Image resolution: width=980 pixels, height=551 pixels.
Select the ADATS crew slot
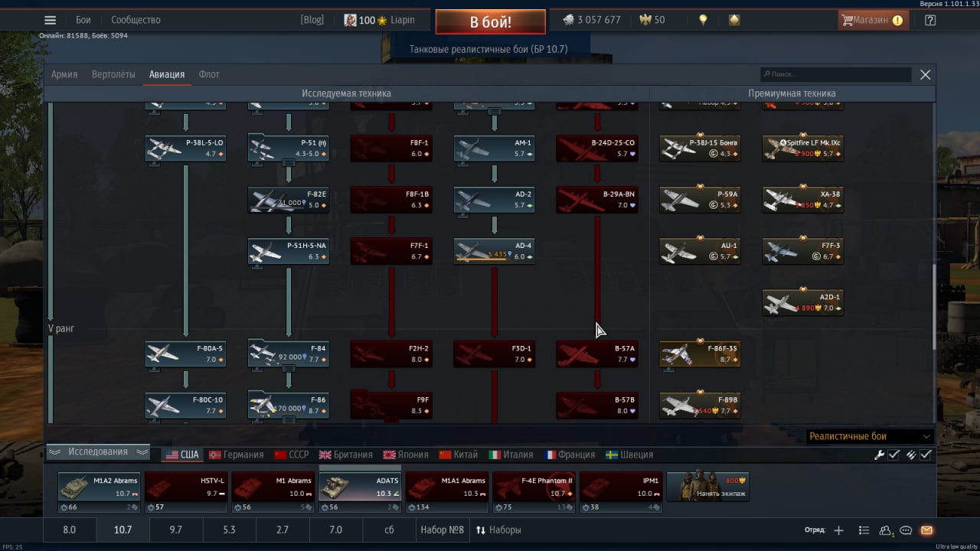pyautogui.click(x=360, y=487)
